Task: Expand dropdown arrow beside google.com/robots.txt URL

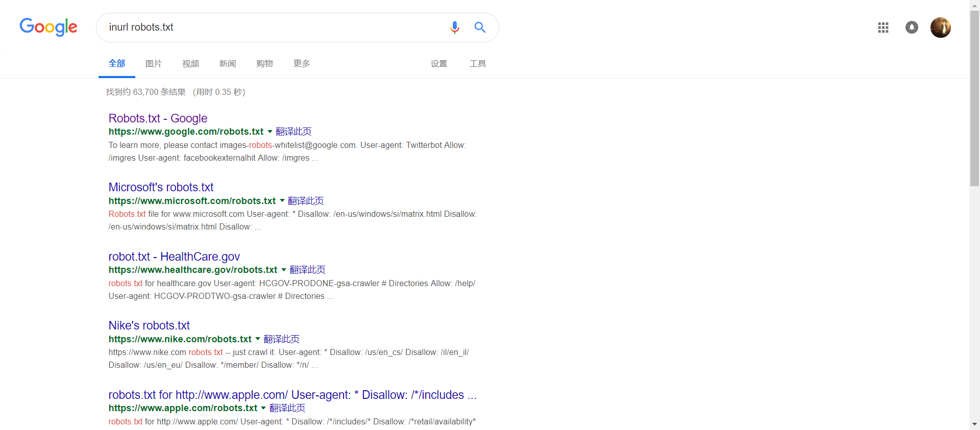Action: pos(270,132)
